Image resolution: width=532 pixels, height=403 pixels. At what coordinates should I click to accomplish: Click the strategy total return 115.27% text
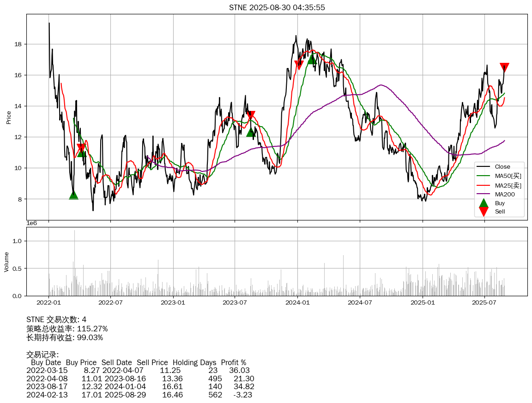coord(67,329)
